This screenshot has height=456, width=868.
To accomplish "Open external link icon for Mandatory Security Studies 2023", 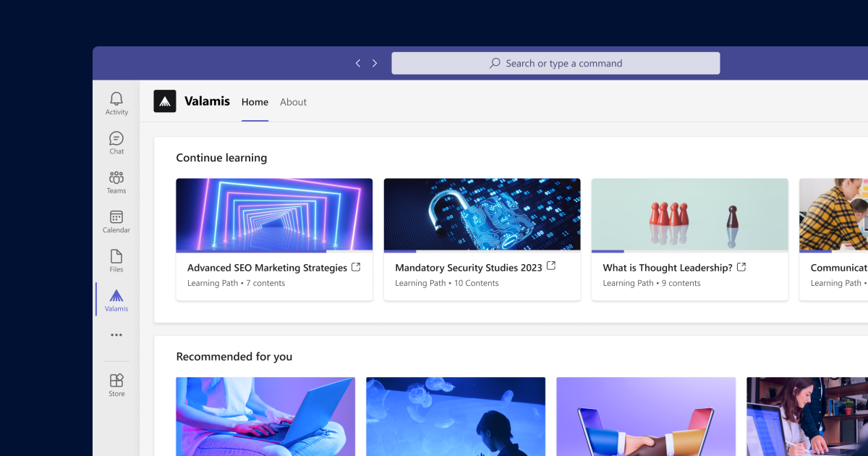I will click(x=551, y=266).
